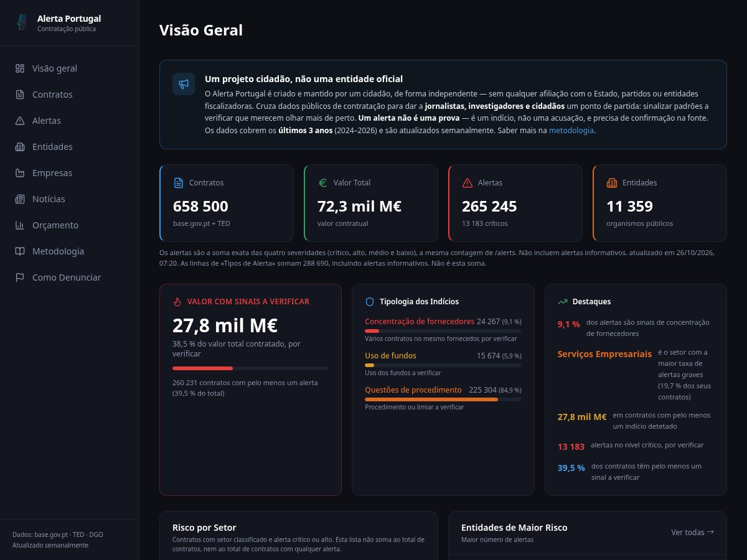Click the Questões de procedimento progress bar

click(x=443, y=399)
